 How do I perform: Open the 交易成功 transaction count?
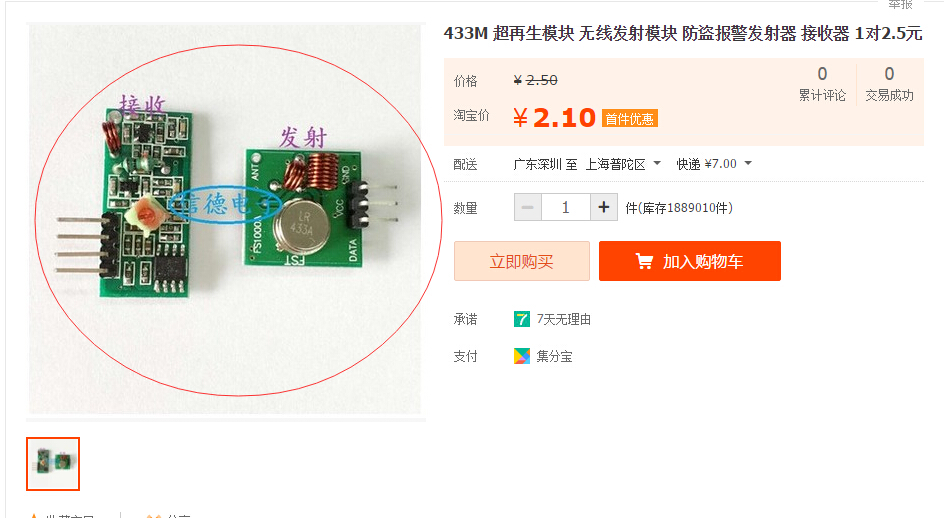(x=889, y=84)
